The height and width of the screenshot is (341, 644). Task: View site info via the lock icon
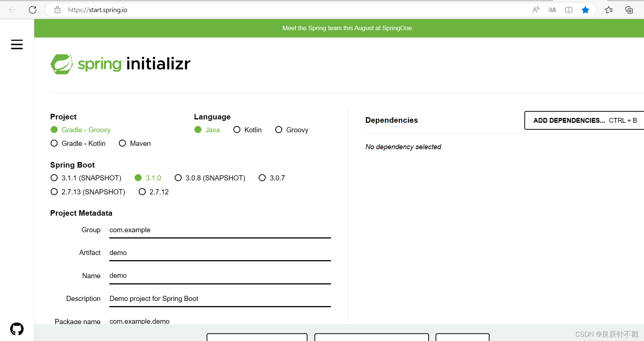(57, 10)
